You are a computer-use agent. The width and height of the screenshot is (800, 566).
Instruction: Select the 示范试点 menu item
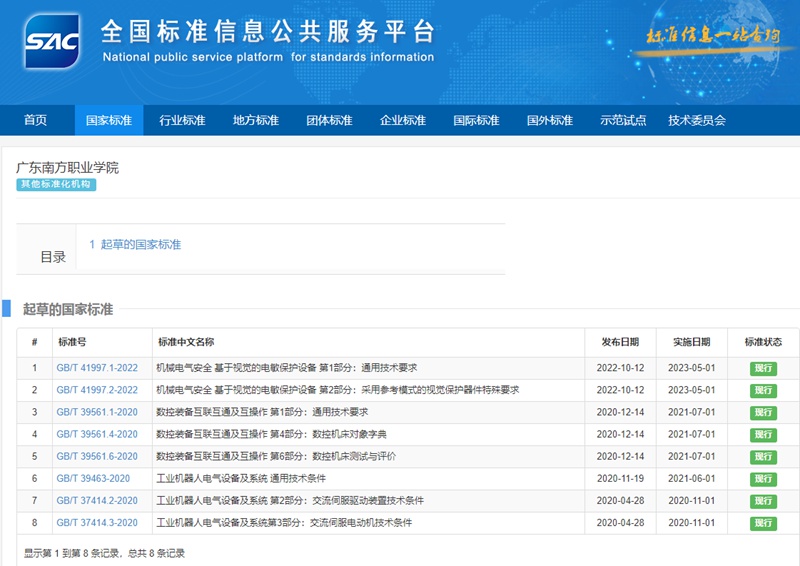(623, 120)
